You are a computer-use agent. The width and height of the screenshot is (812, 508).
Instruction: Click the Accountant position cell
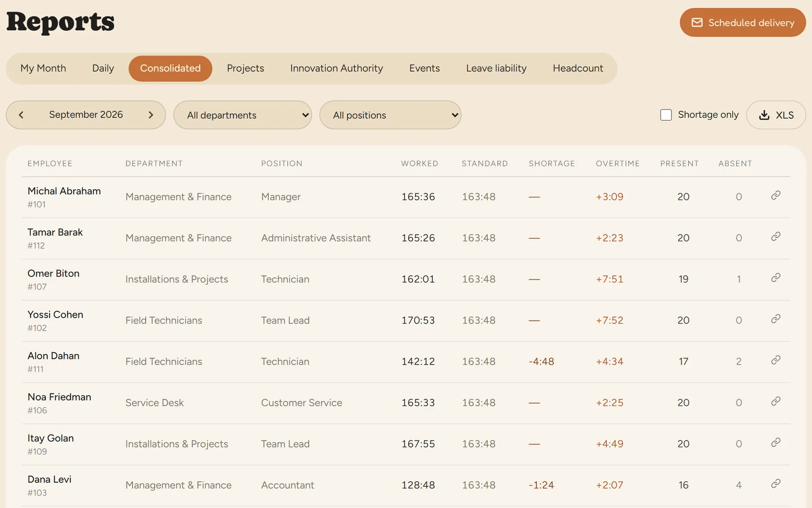[287, 485]
